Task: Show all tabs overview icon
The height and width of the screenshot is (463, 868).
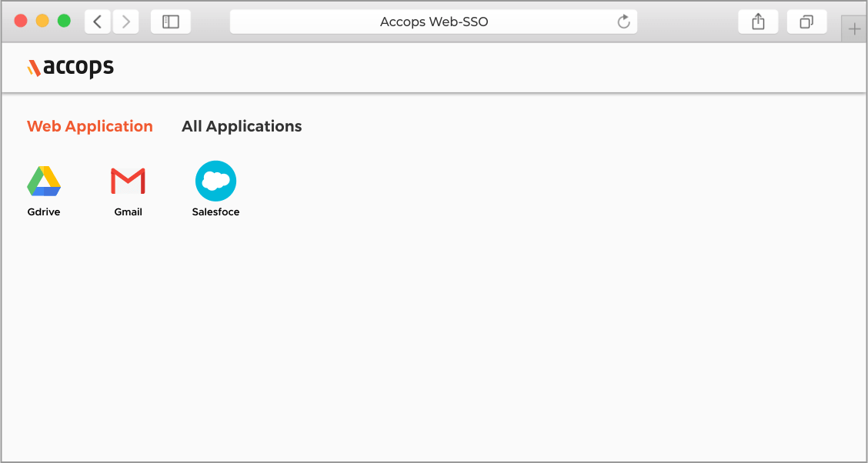Action: [x=806, y=22]
